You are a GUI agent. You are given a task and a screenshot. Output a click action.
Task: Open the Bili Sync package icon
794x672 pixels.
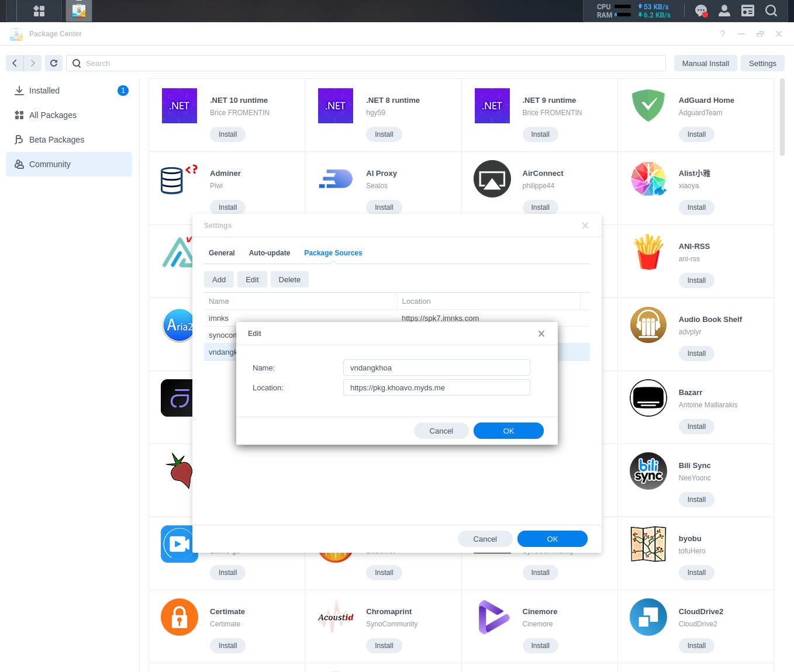[648, 471]
